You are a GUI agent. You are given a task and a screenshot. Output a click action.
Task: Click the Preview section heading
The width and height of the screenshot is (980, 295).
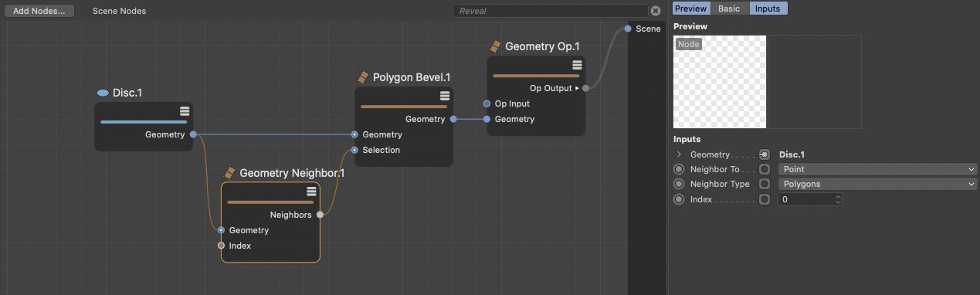[690, 26]
